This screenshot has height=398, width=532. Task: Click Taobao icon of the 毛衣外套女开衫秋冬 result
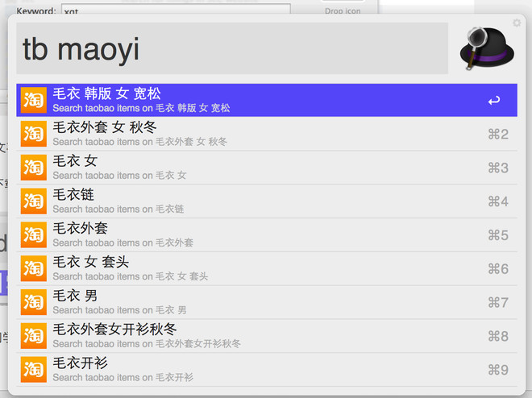click(x=33, y=336)
